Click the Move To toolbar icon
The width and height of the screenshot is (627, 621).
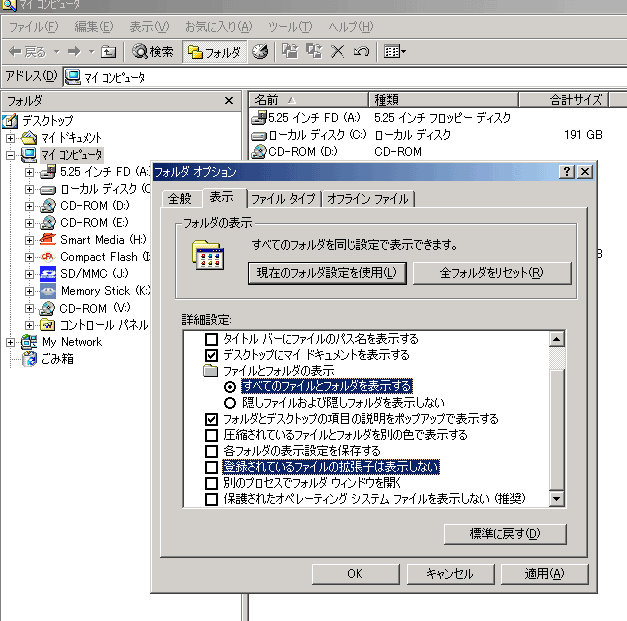pos(290,52)
